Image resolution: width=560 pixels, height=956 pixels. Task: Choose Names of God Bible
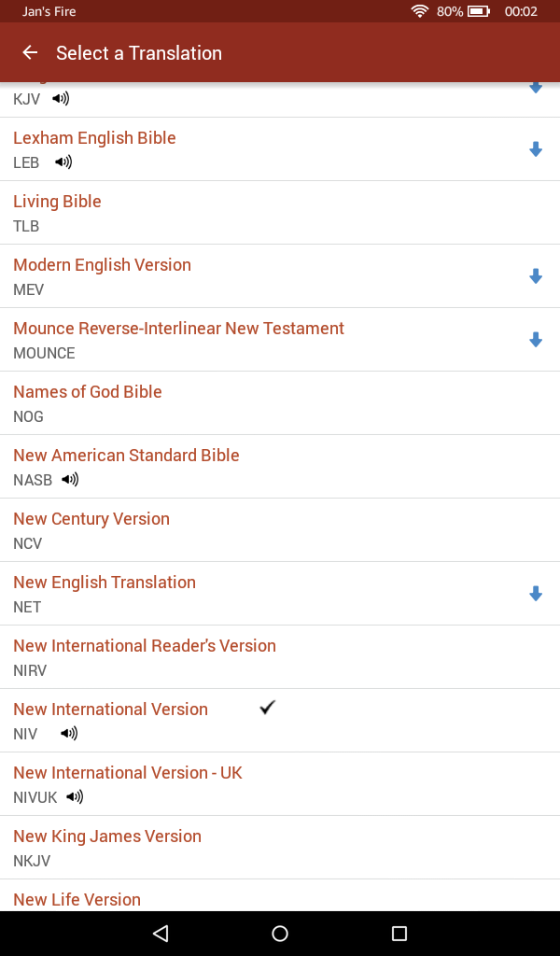point(88,392)
